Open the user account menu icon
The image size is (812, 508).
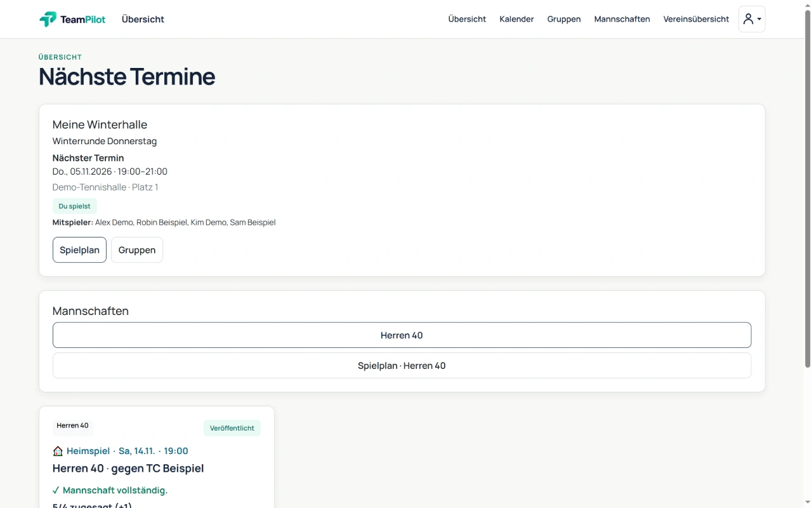(752, 19)
